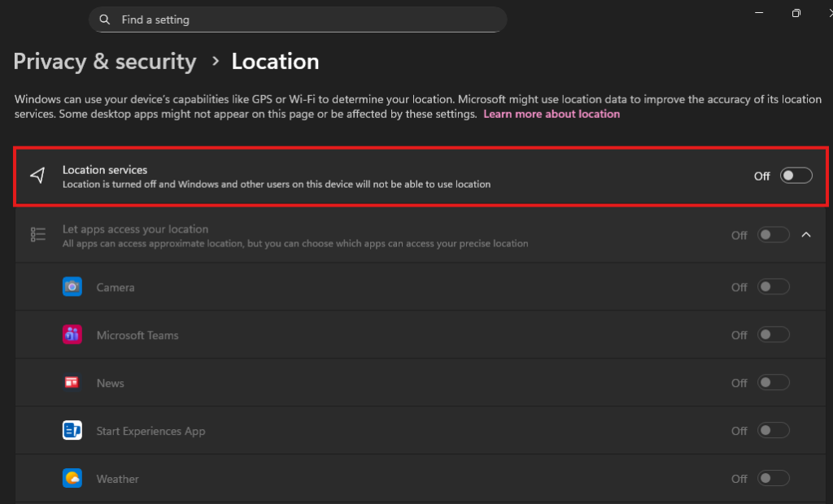
Task: Enable location toggle for Camera
Action: [773, 287]
